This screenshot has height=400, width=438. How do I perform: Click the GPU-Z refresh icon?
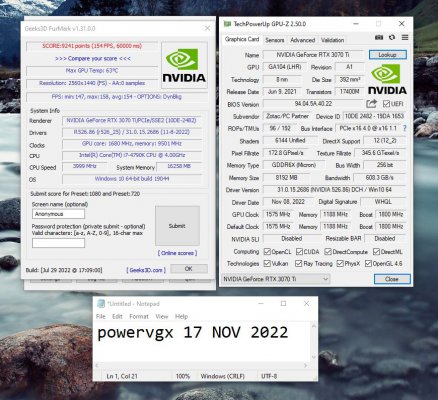pyautogui.click(x=392, y=37)
